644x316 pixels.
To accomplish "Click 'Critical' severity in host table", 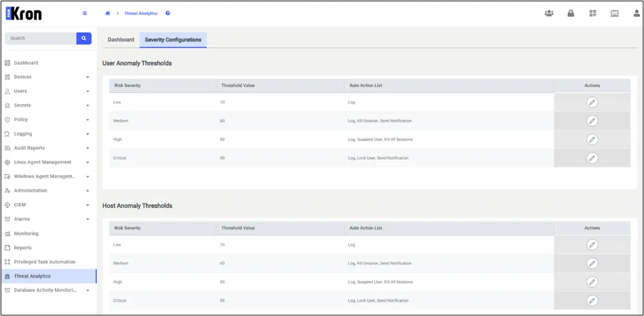I will 119,300.
